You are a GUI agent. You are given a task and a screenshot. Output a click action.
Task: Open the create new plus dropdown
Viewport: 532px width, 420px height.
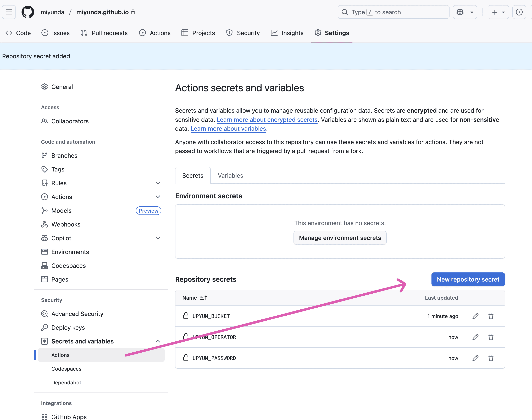(x=498, y=12)
